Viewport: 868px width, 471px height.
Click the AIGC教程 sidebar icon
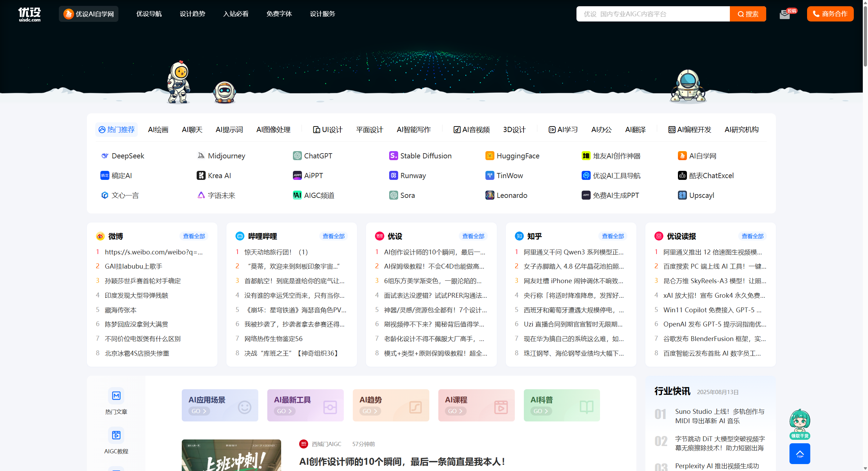point(116,435)
